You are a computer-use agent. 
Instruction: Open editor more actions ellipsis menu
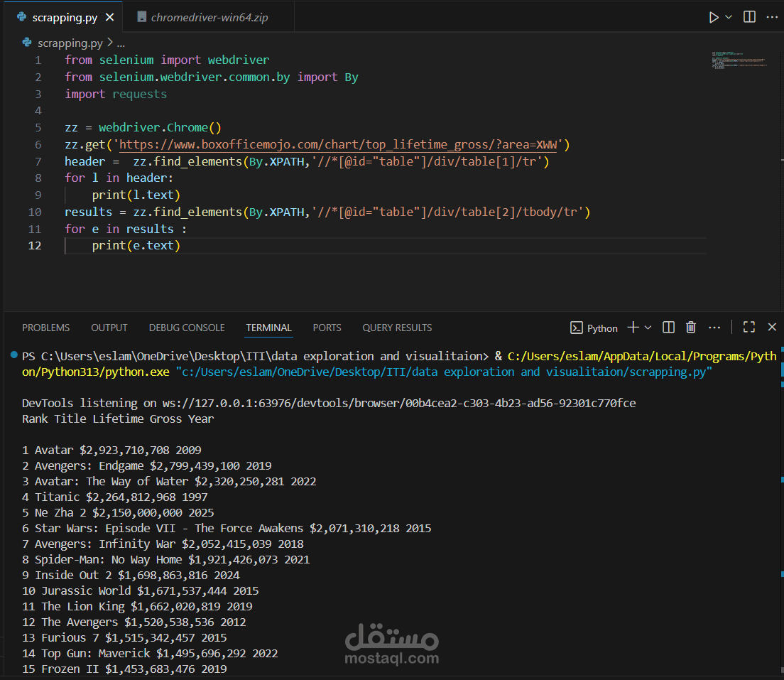click(x=771, y=17)
